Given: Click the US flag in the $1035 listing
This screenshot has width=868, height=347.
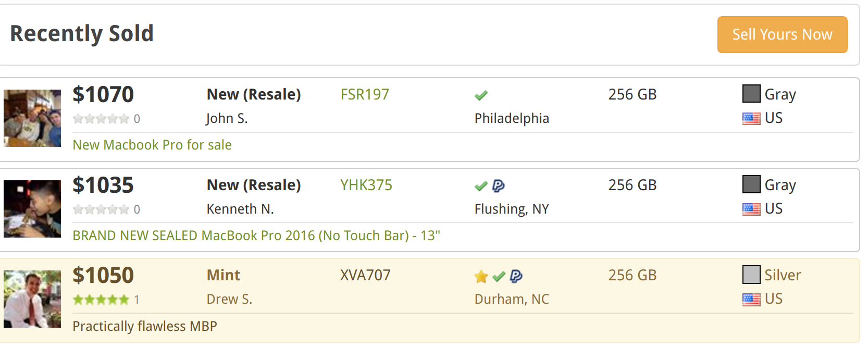Looking at the screenshot, I should pyautogui.click(x=751, y=209).
